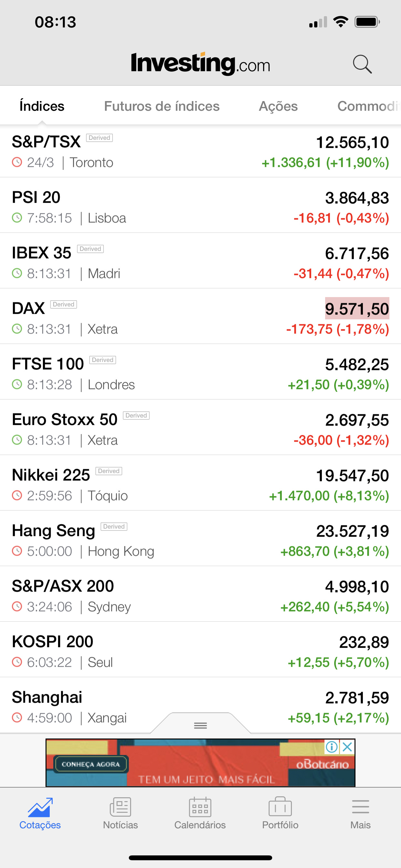Screen dimensions: 401x868
Task: Tap the CONHEÇA AGORA ad button
Action: (x=91, y=764)
